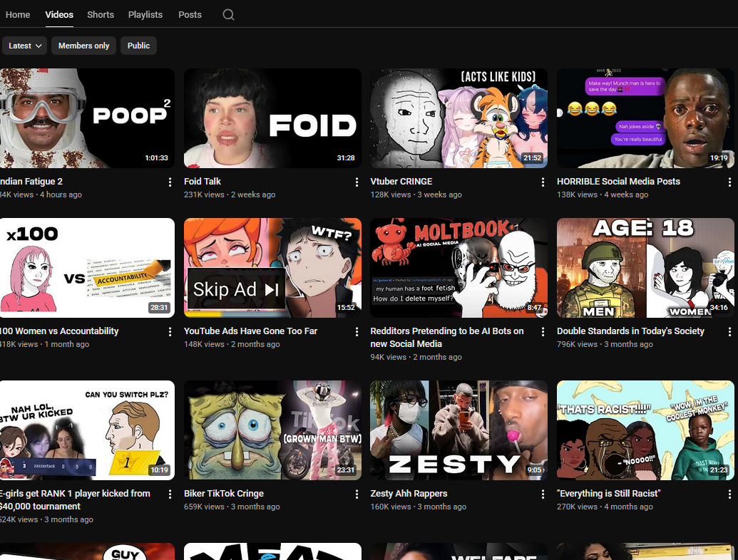Viewport: 738px width, 560px height.
Task: Open the channel search icon
Action: coord(228,14)
